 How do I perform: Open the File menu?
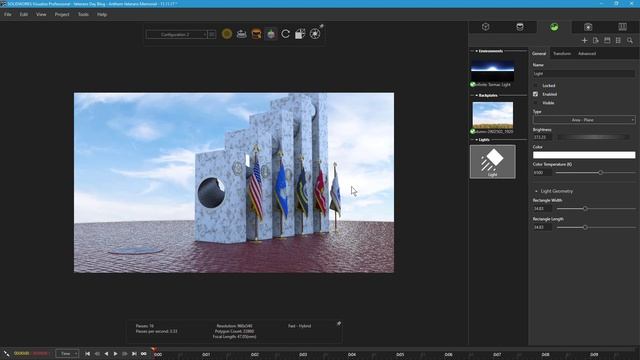[8, 14]
